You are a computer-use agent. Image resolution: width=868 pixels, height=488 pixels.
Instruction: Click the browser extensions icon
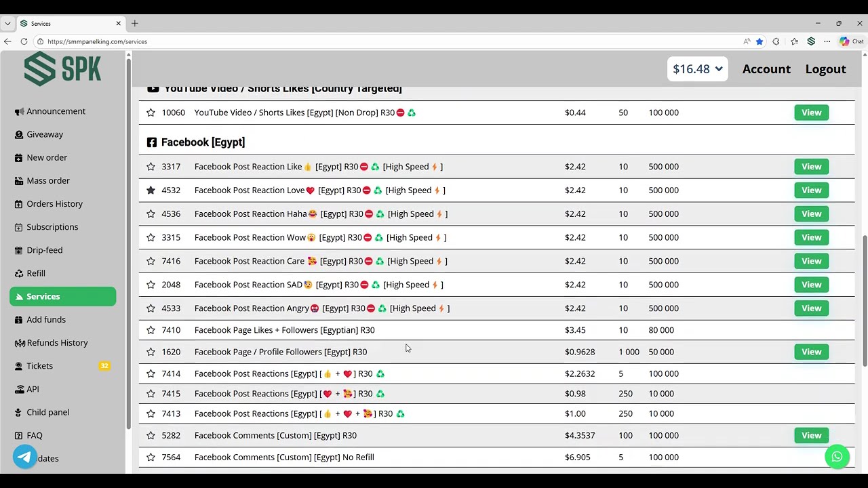[776, 41]
